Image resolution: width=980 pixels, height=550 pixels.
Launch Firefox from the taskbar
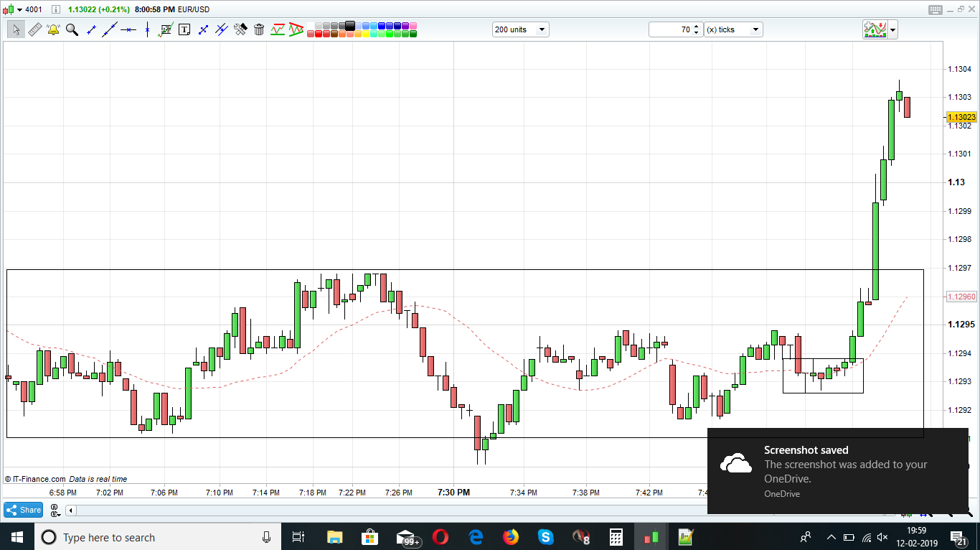(x=511, y=537)
